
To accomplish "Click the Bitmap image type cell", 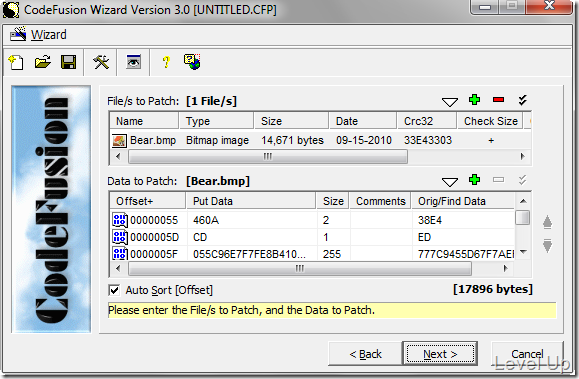I will coord(217,140).
